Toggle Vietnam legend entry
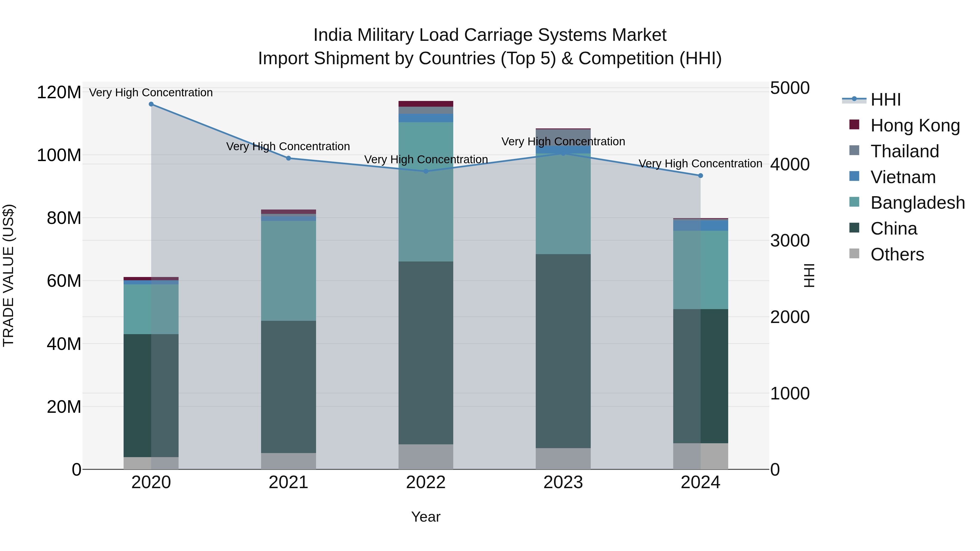Screen dimensions: 980x551 pos(892,177)
